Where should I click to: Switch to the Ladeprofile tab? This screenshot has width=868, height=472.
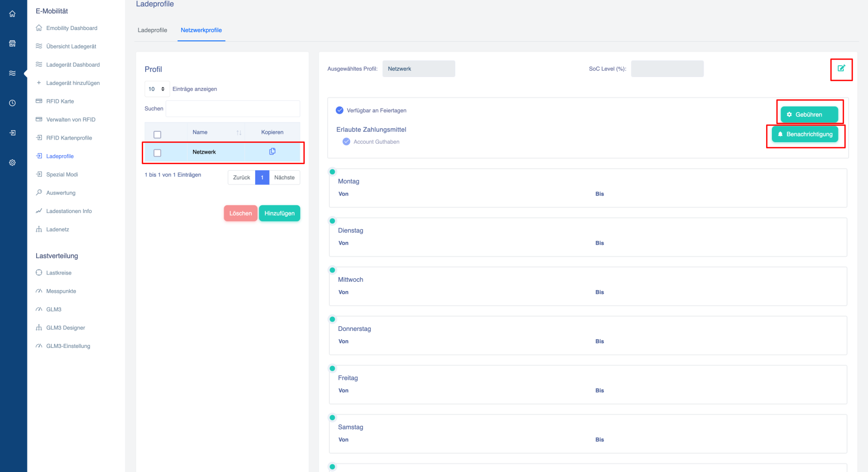coord(152,30)
